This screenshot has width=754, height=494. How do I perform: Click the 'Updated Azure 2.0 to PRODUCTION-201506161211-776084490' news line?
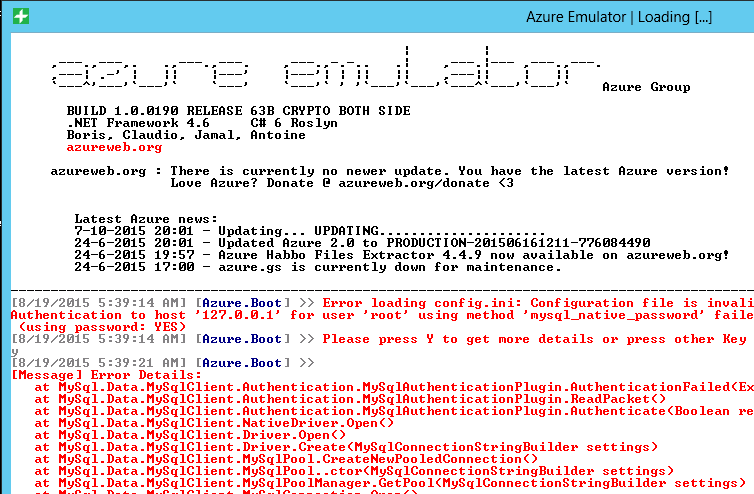[362, 243]
